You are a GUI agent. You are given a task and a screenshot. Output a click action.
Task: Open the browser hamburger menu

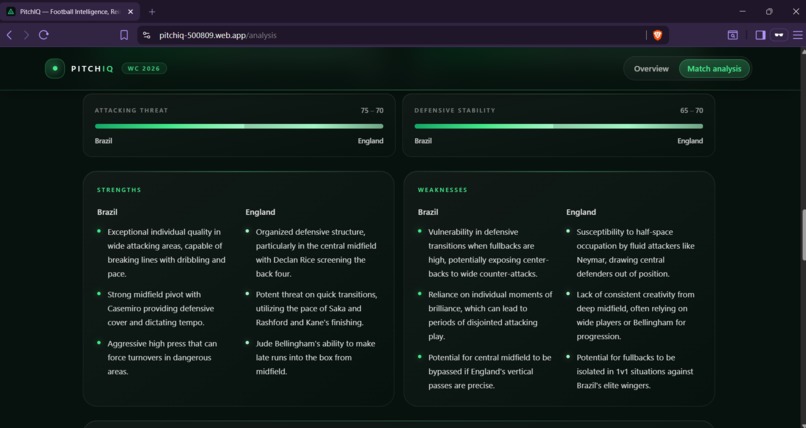tap(797, 35)
